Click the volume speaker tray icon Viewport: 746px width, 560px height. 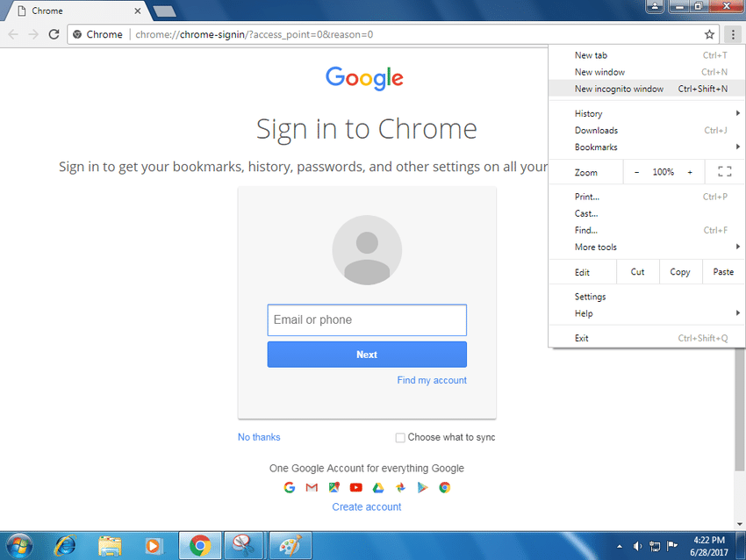point(637,546)
